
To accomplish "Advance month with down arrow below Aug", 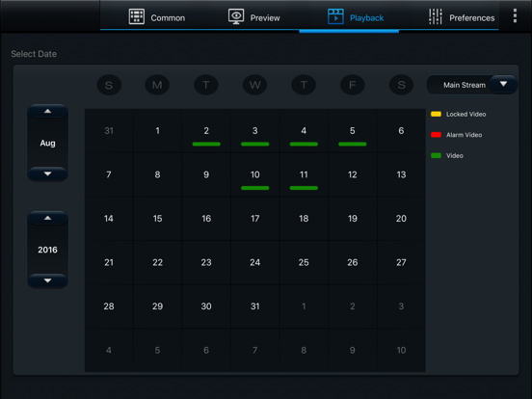I will 47,173.
